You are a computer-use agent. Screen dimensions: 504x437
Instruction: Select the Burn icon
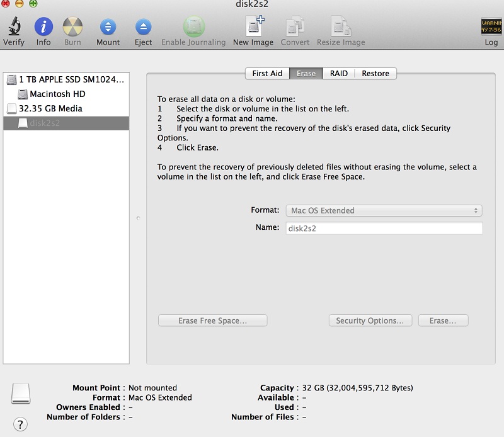(x=72, y=28)
